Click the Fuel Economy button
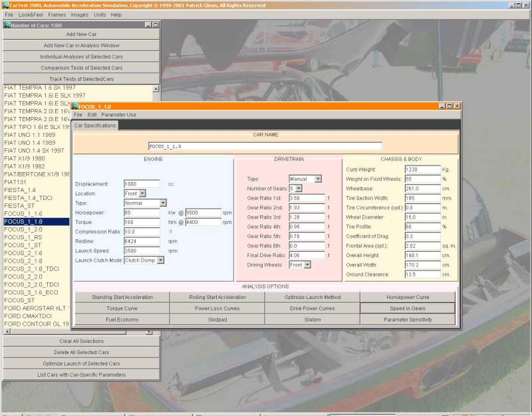The width and height of the screenshot is (532, 416). tap(122, 320)
